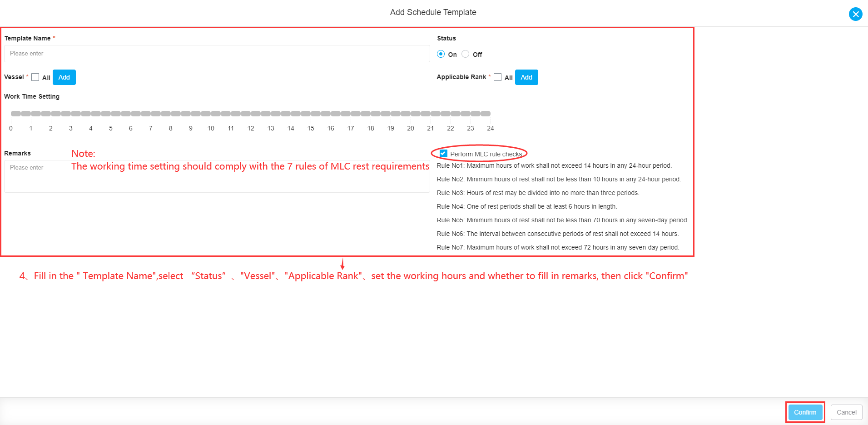Click Rule No1 maximum hours text
Viewport: 868px width, 425px height.
click(554, 165)
